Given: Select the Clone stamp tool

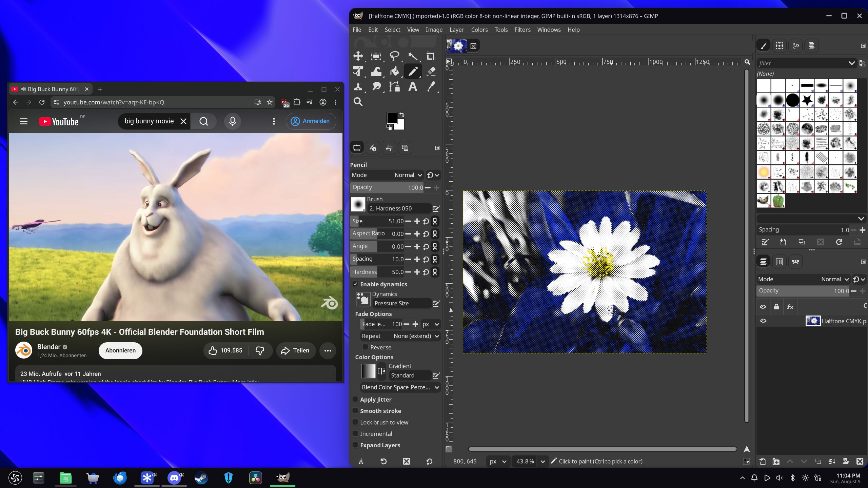Looking at the screenshot, I should click(358, 87).
